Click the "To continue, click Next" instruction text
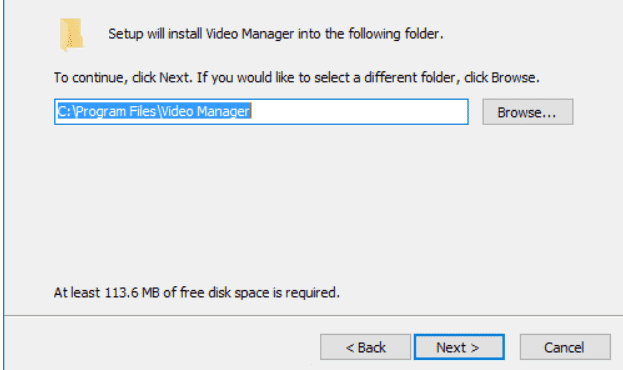 point(123,77)
